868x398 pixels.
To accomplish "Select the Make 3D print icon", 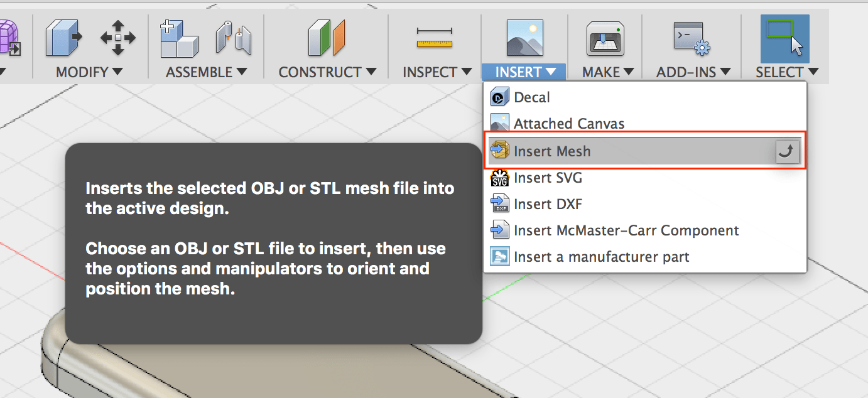I will [604, 38].
